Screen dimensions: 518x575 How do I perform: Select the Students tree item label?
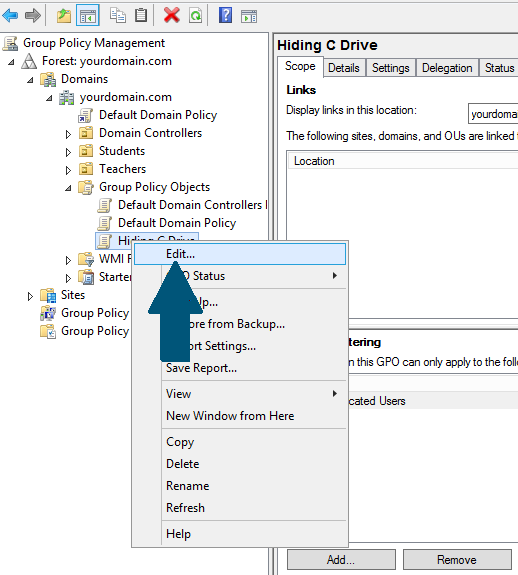122,151
